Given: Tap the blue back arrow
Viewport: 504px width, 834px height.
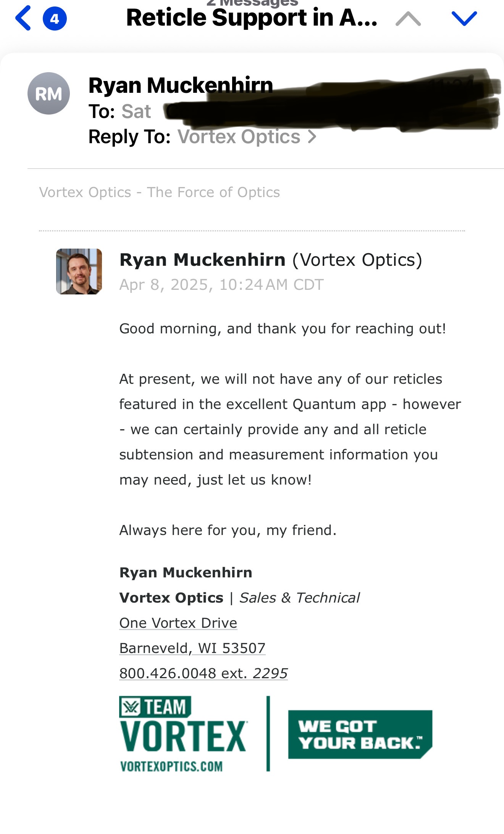Looking at the screenshot, I should tap(23, 18).
